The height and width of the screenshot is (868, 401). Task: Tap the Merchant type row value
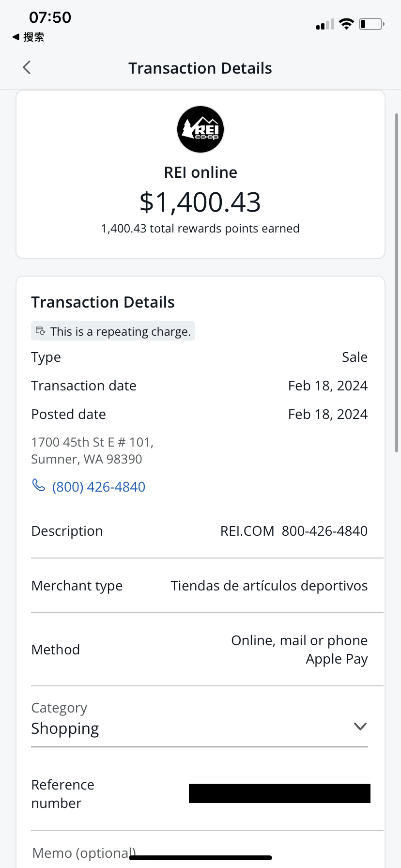click(269, 586)
